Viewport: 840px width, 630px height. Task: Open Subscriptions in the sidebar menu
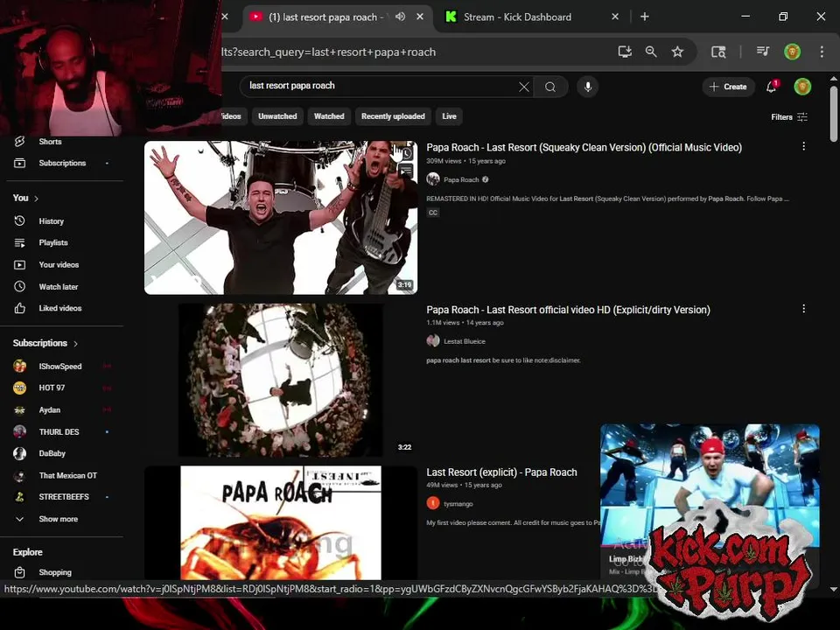(61, 163)
